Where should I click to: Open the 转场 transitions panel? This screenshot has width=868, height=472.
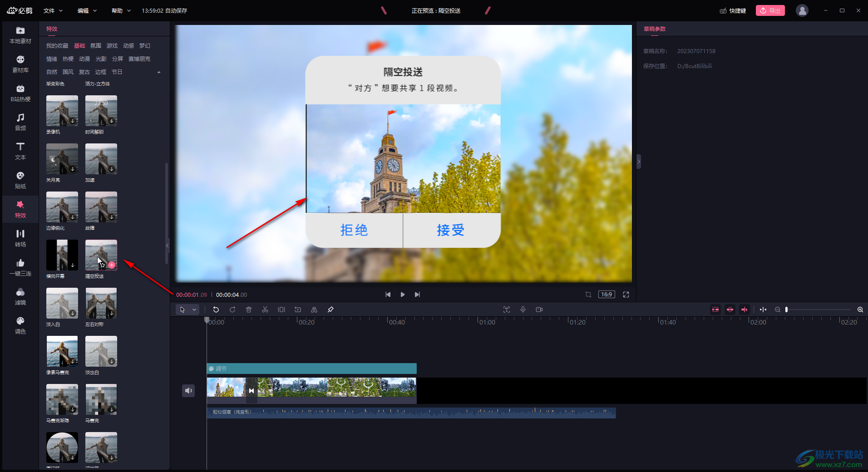pyautogui.click(x=20, y=239)
